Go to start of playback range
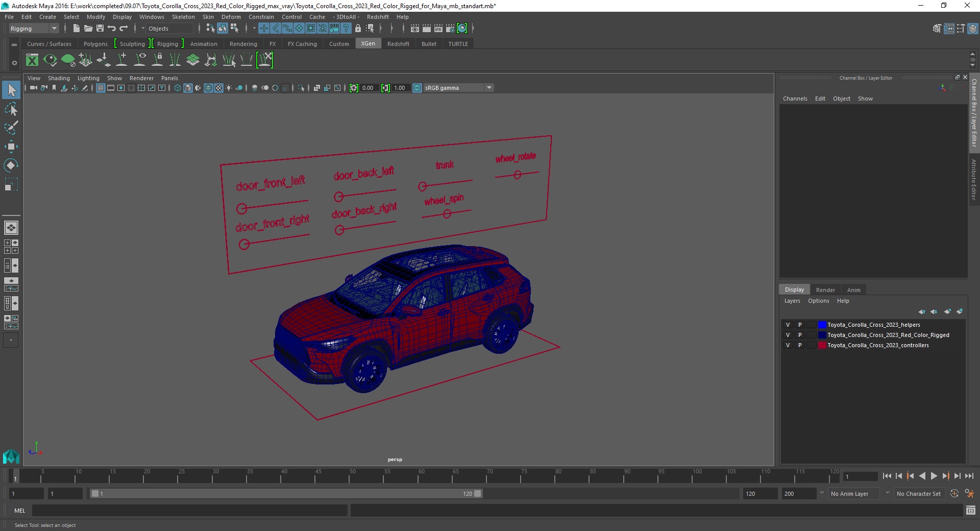The height and width of the screenshot is (531, 980). pyautogui.click(x=887, y=476)
